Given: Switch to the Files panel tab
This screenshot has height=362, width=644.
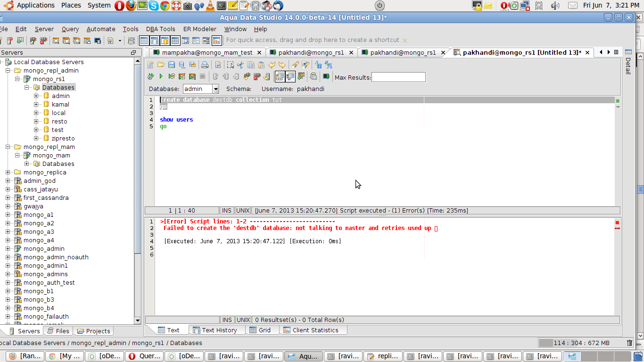Looking at the screenshot, I should coord(58,331).
